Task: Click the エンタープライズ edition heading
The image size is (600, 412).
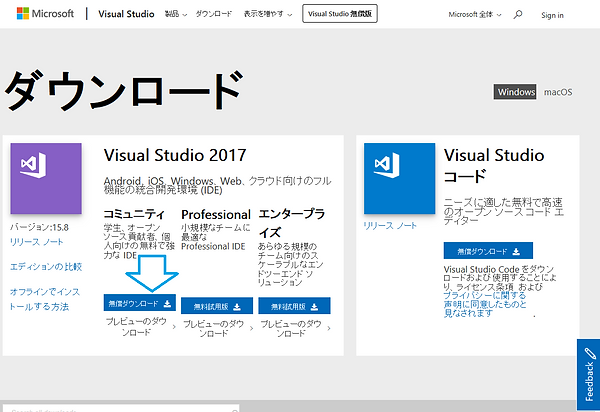Action: 292,223
